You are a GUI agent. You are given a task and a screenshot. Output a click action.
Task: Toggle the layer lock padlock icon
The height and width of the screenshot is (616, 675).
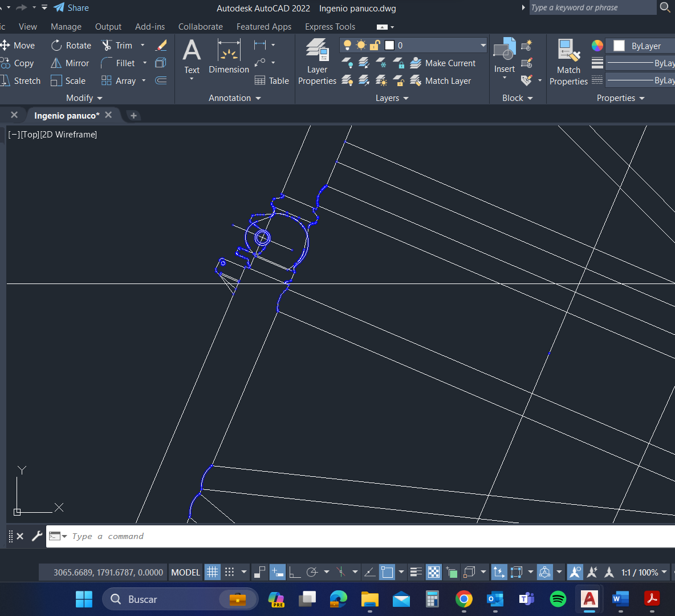(x=374, y=44)
